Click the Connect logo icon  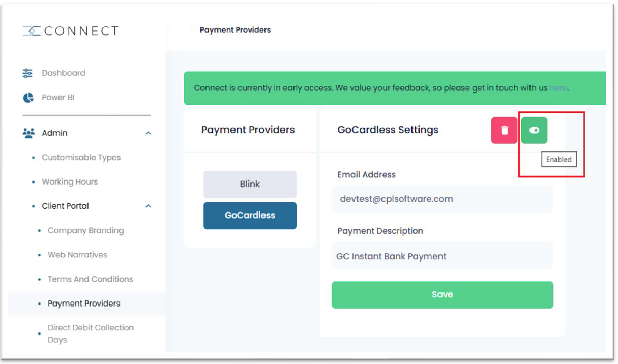[x=32, y=31]
